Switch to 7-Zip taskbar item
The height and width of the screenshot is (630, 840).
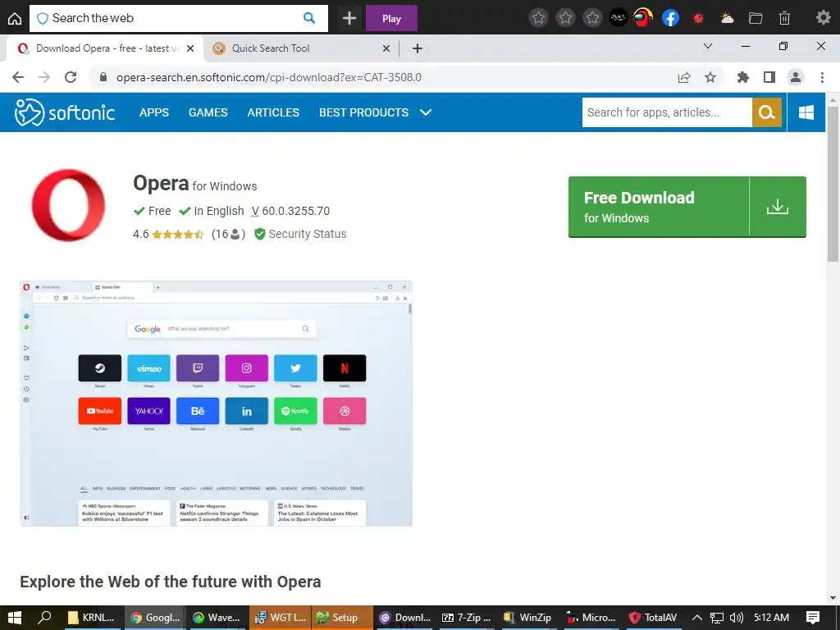pyautogui.click(x=467, y=618)
